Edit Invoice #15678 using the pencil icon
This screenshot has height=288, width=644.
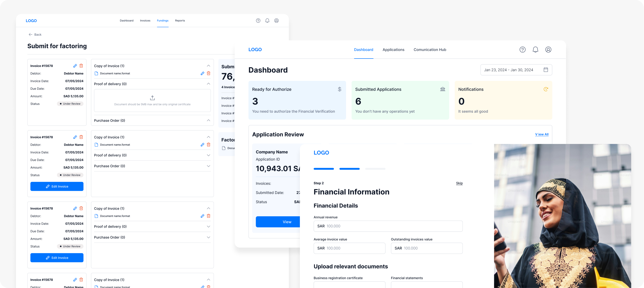click(75, 66)
